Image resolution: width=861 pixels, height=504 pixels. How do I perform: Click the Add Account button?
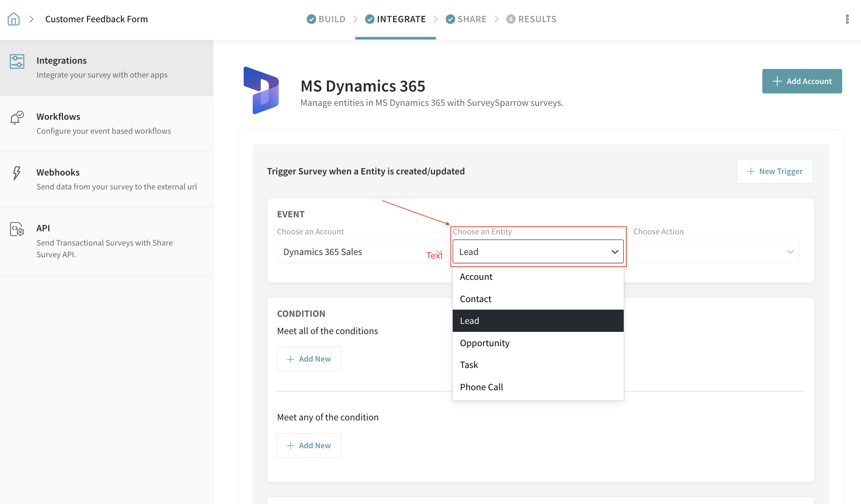(x=802, y=81)
